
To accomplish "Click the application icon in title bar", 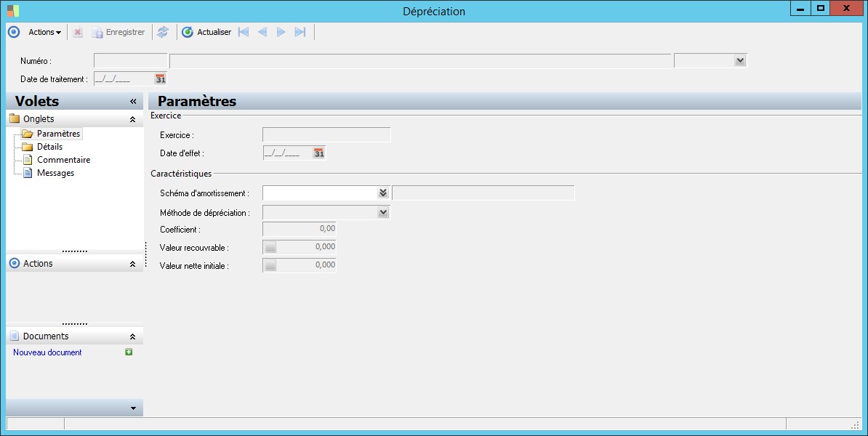I will (x=13, y=10).
